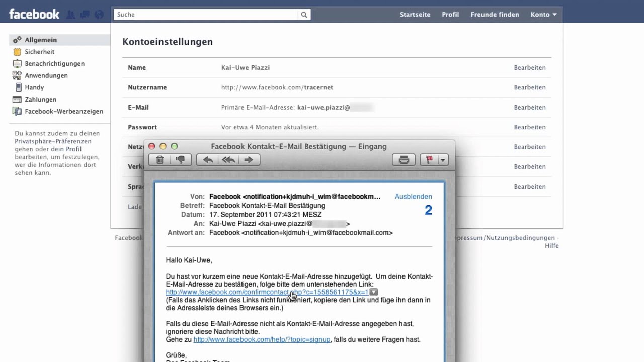The image size is (644, 362).
Task: Click Bearbeiten in the Passwort row
Action: (x=530, y=127)
